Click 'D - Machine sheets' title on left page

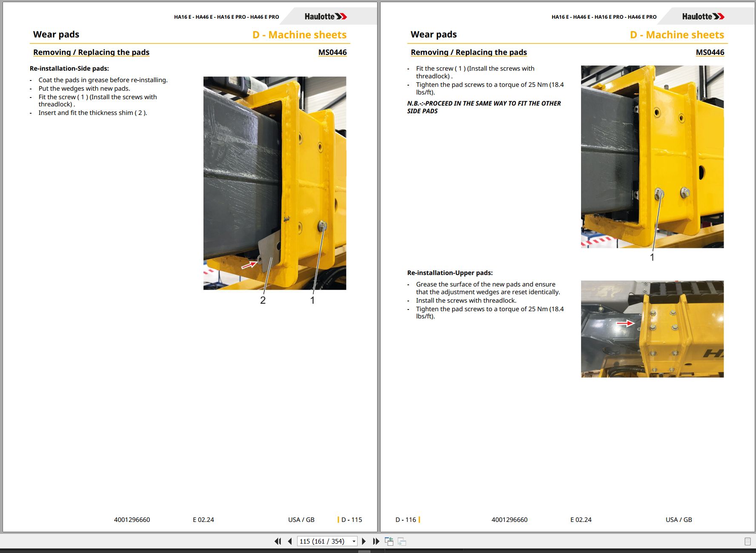pos(299,35)
